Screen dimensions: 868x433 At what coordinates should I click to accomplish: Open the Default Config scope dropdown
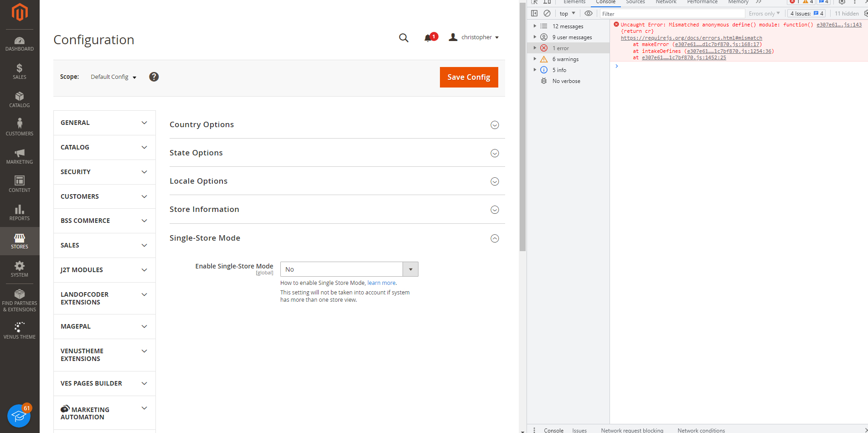coord(114,77)
